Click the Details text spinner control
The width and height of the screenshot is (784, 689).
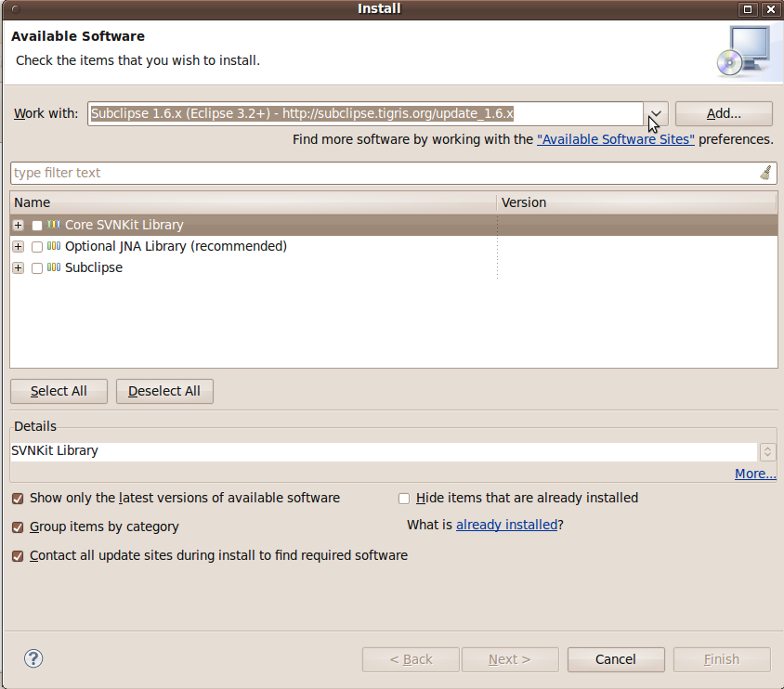click(767, 452)
